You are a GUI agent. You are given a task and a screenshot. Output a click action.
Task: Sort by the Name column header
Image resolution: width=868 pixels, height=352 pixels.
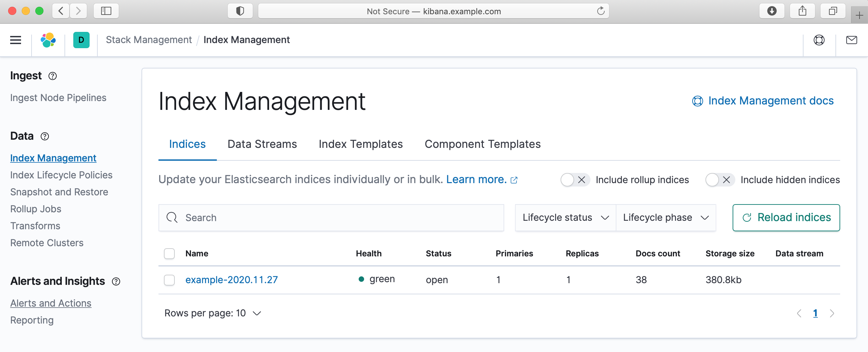coord(197,254)
